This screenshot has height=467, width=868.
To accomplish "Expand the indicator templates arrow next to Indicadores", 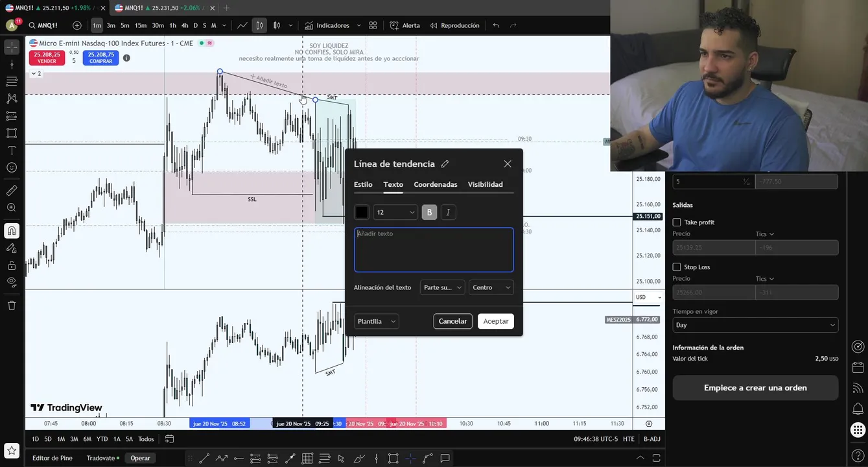I will (x=358, y=25).
